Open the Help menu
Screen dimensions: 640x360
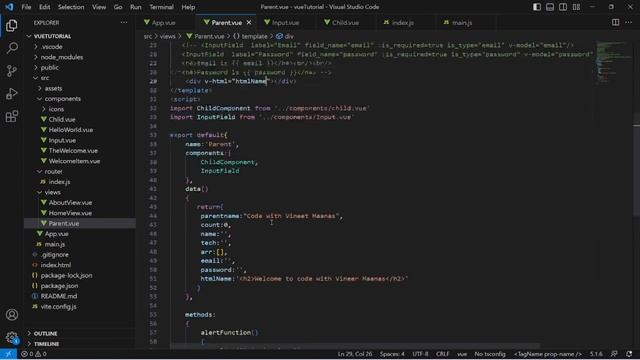click(188, 7)
